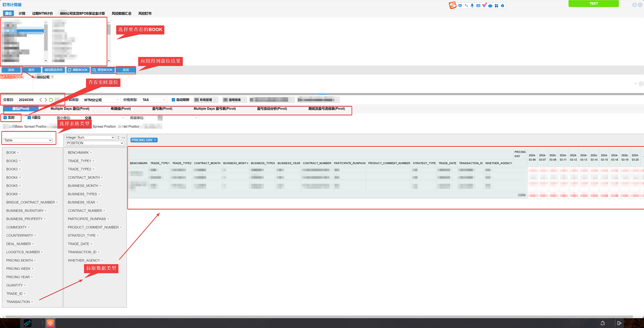Click the 透视BOOK icon button
Image resolution: width=644 pixels, height=328 pixels.
[x=103, y=70]
